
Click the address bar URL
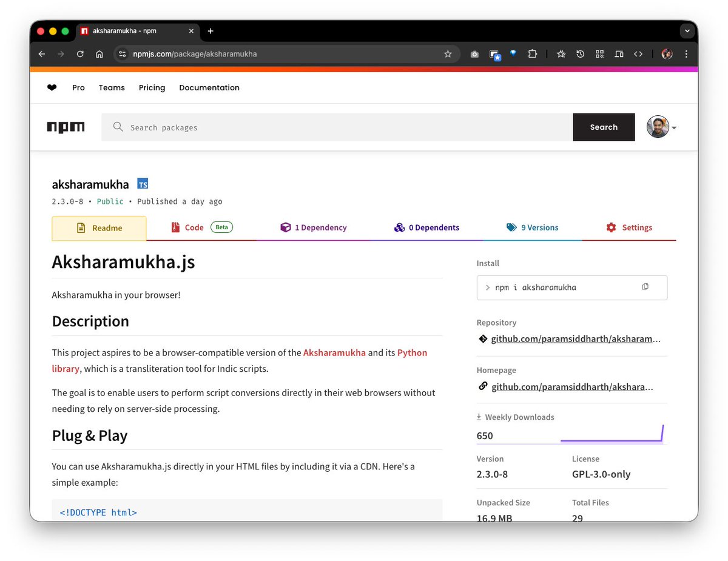195,54
